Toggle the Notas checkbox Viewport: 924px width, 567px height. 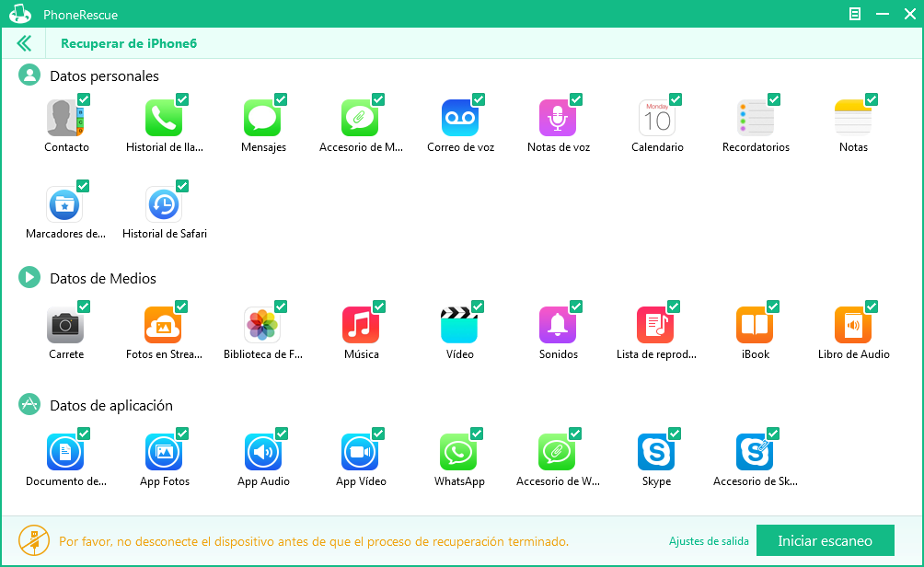coord(872,99)
